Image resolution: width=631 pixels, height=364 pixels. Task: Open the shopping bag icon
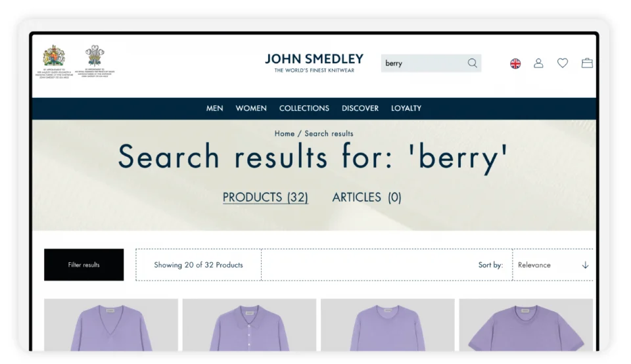tap(587, 63)
